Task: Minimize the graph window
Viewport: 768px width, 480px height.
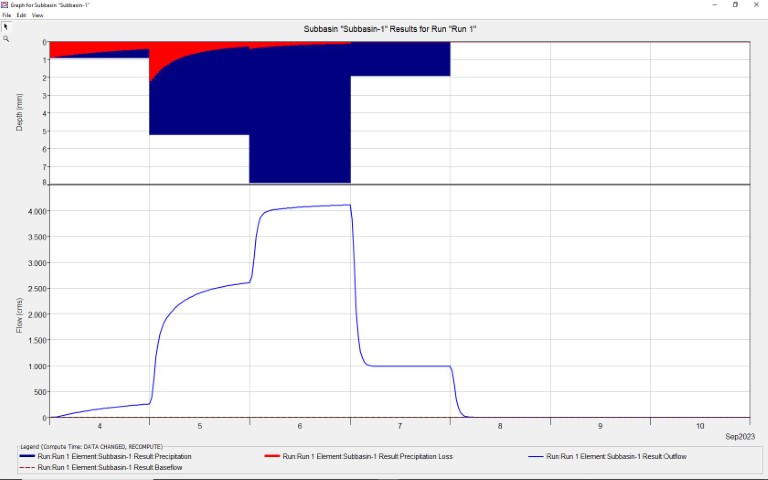Action: tap(708, 5)
